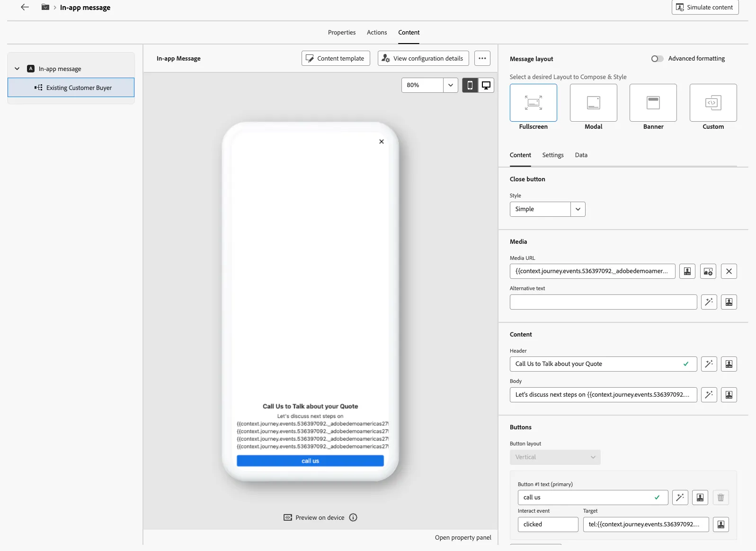Click Open property panel text
The height and width of the screenshot is (551, 756).
click(463, 537)
